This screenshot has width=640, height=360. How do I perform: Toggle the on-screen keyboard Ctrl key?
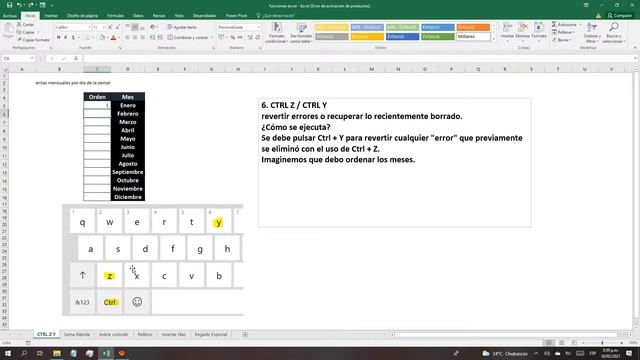click(x=109, y=302)
